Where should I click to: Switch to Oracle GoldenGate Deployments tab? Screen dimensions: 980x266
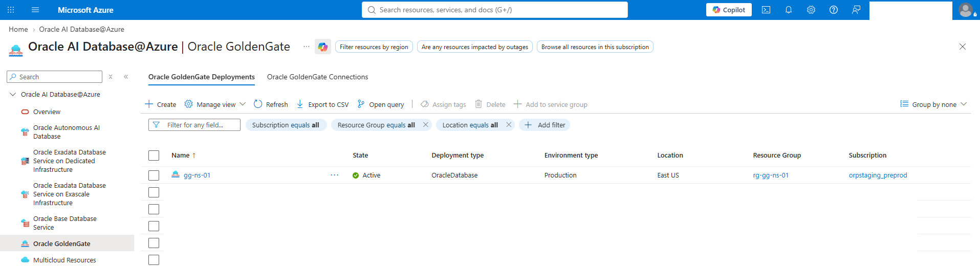click(x=202, y=77)
